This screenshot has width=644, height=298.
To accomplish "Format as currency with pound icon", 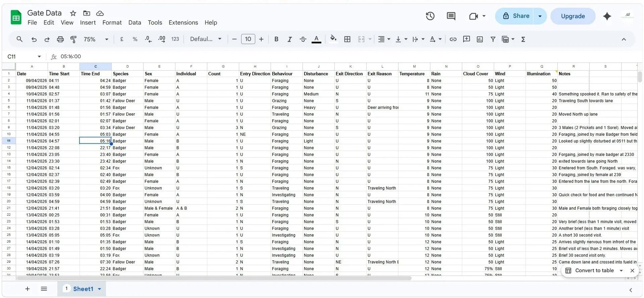I will (x=122, y=39).
